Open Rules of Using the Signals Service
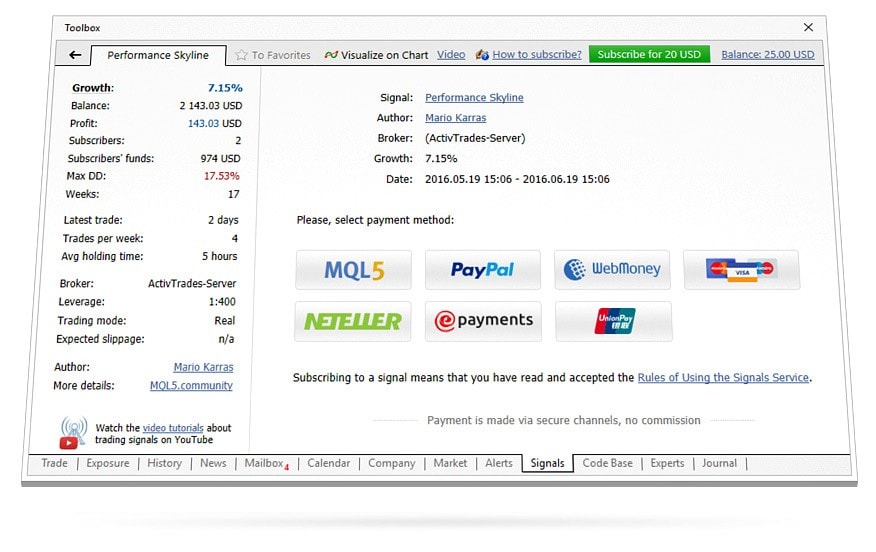The width and height of the screenshot is (876, 552). [x=723, y=378]
